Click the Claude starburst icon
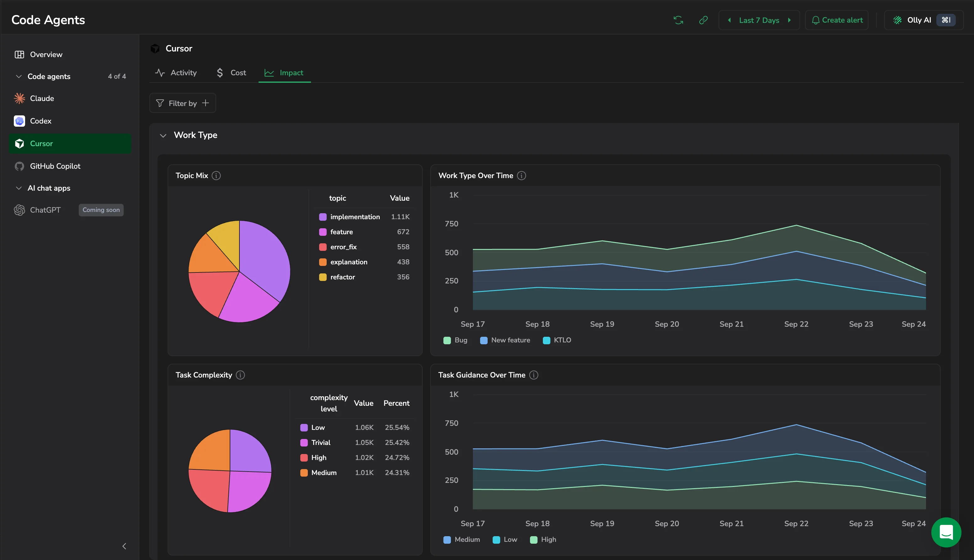The image size is (974, 560). 19,98
